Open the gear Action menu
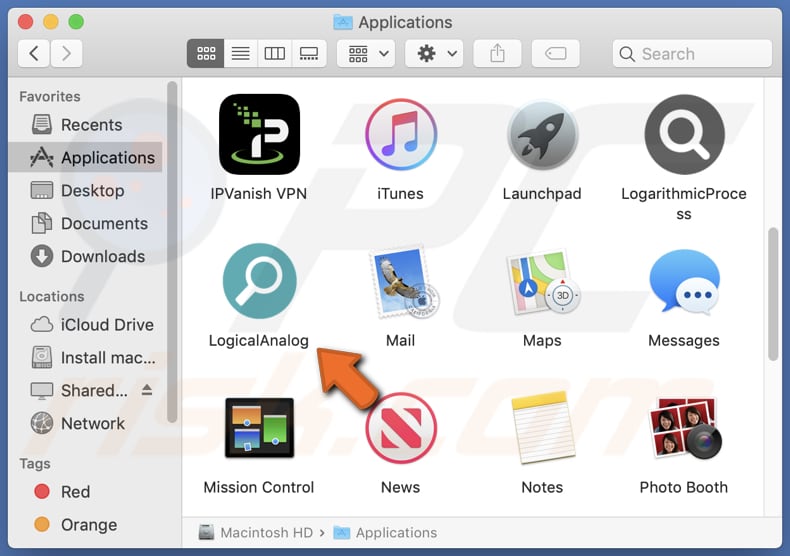 434,53
